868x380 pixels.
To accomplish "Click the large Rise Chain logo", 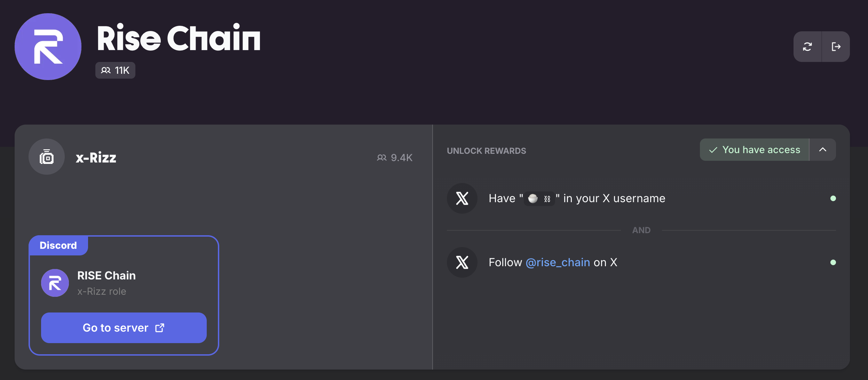I will [x=48, y=47].
